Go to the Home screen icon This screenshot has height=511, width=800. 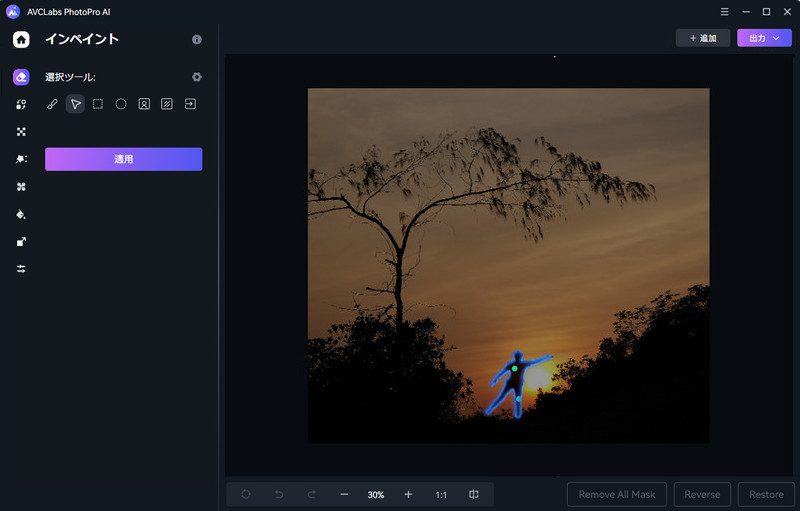(x=21, y=39)
